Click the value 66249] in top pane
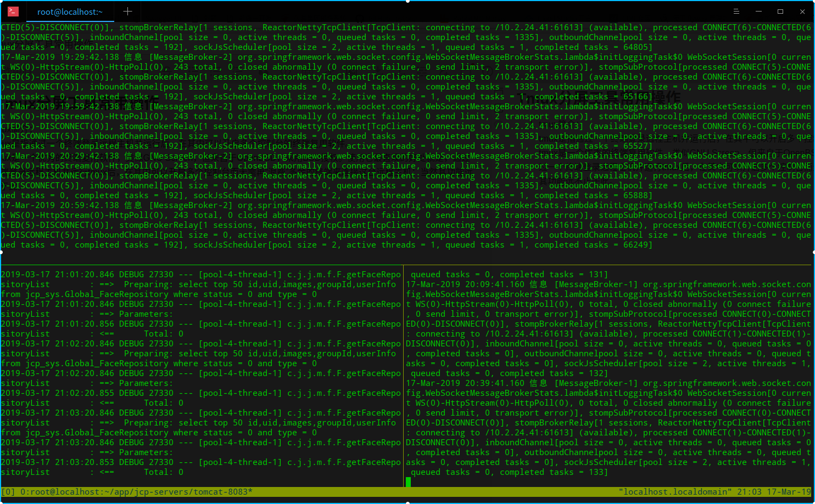Viewport: 815px width, 504px height. [x=638, y=245]
